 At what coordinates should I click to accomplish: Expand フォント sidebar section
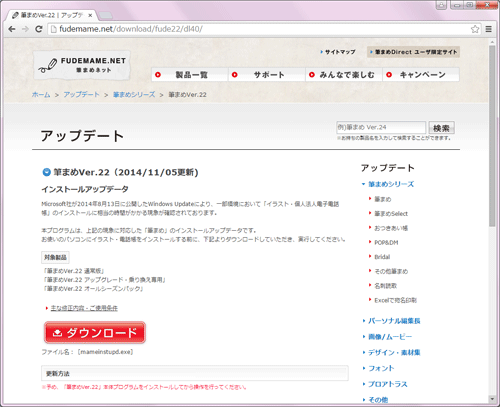[381, 368]
